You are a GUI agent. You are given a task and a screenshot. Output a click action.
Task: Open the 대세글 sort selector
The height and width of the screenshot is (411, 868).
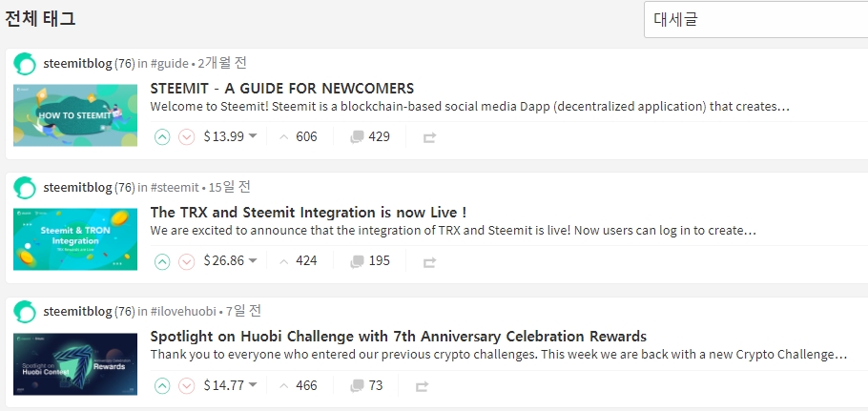[755, 19]
